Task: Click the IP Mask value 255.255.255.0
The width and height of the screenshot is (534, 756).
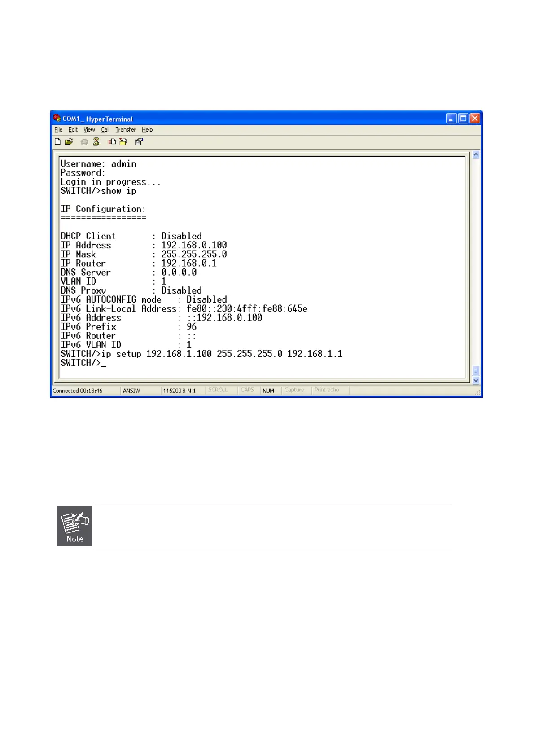Action: pyautogui.click(x=194, y=255)
